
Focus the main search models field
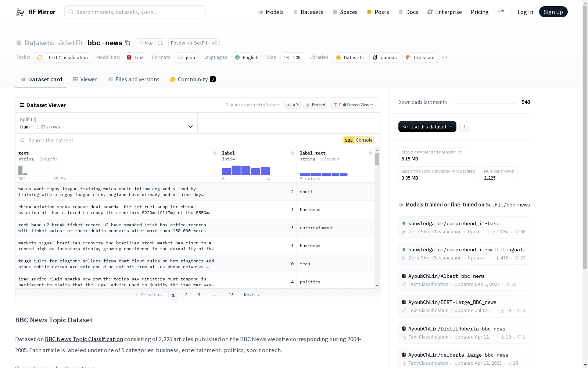click(135, 12)
